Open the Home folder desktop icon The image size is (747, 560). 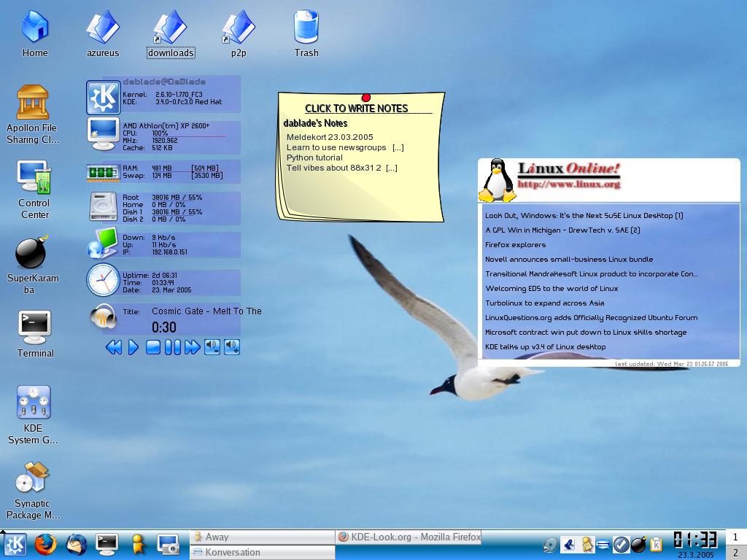click(35, 34)
